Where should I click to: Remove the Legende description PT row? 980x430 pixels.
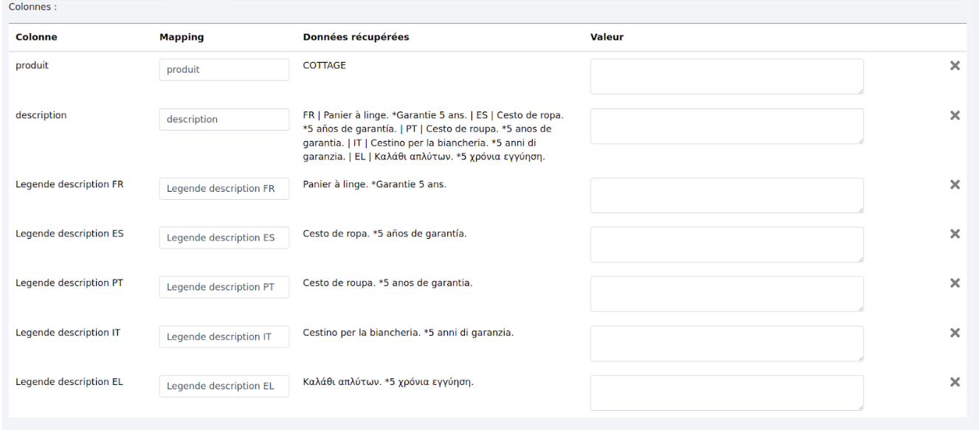coord(954,283)
